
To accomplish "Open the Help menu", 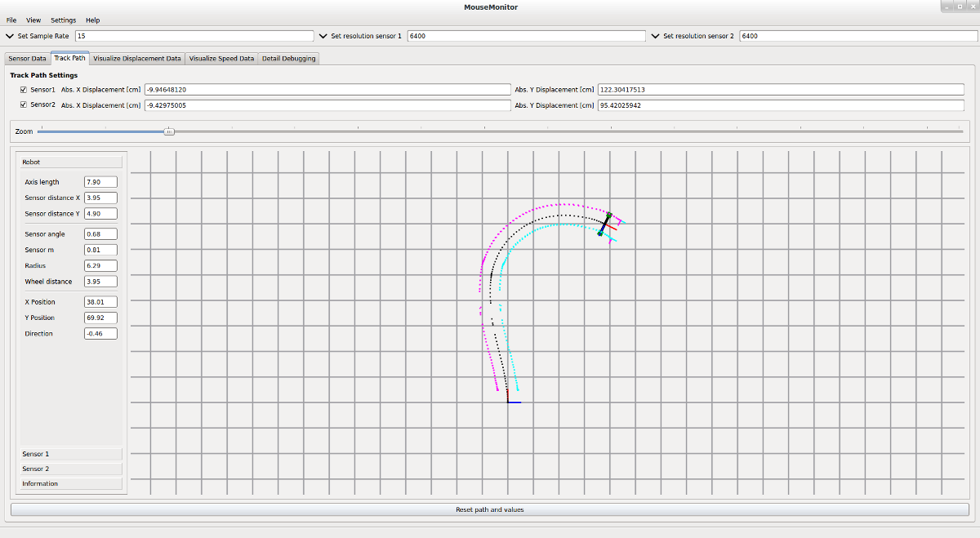I will (x=92, y=20).
